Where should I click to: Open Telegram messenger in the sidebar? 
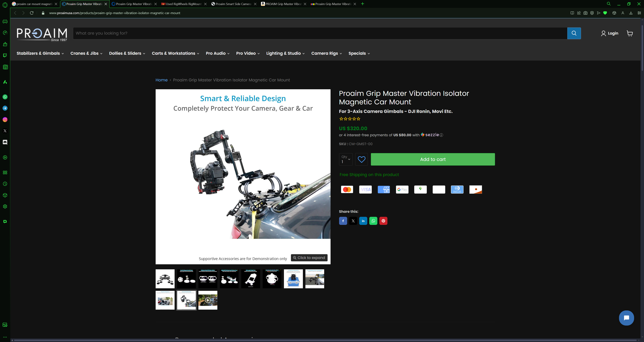[5, 108]
